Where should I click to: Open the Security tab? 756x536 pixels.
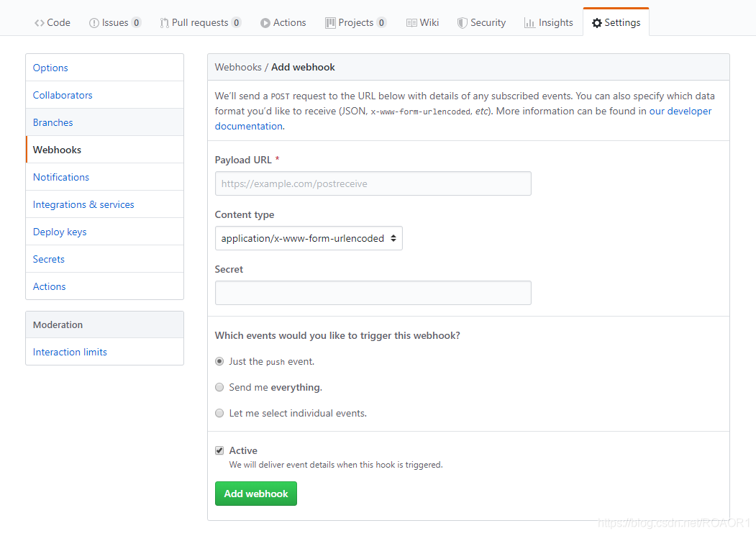click(481, 23)
